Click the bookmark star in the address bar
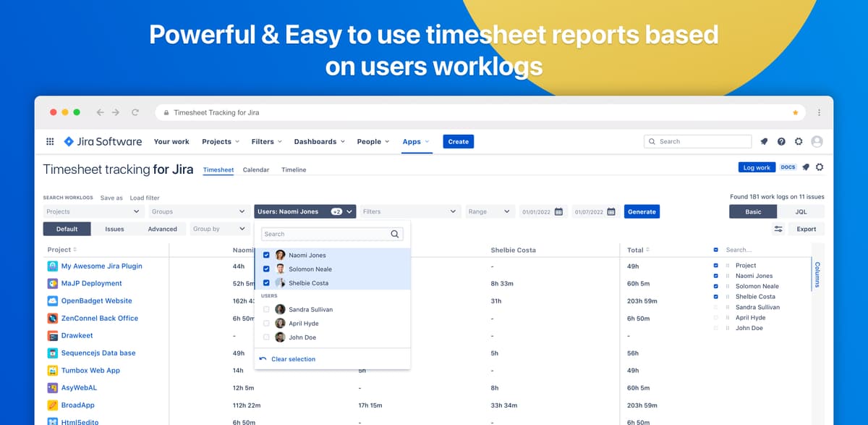 (796, 113)
